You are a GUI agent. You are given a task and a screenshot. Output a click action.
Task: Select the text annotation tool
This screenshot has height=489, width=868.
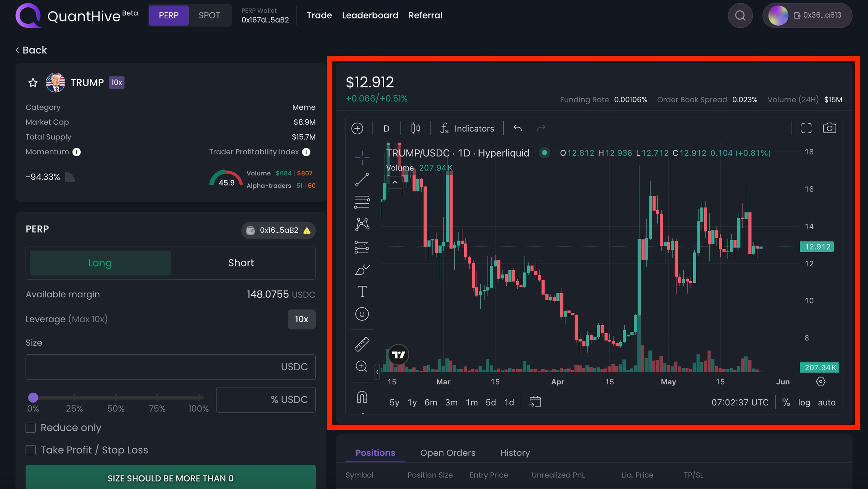click(362, 291)
